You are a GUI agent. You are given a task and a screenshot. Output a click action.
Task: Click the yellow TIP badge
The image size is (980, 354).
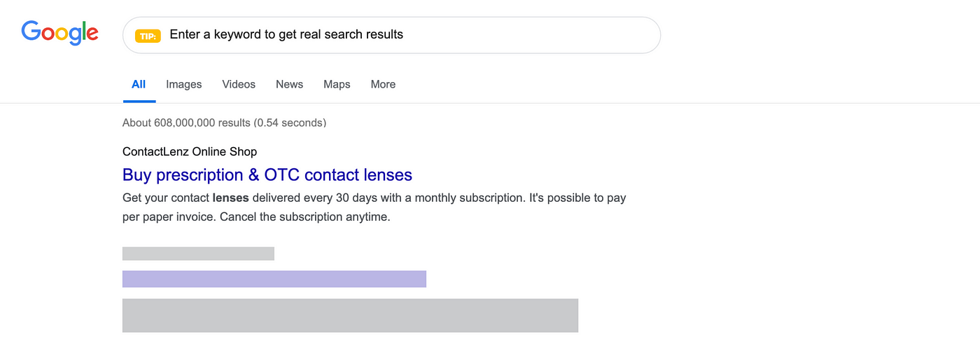pos(148,36)
